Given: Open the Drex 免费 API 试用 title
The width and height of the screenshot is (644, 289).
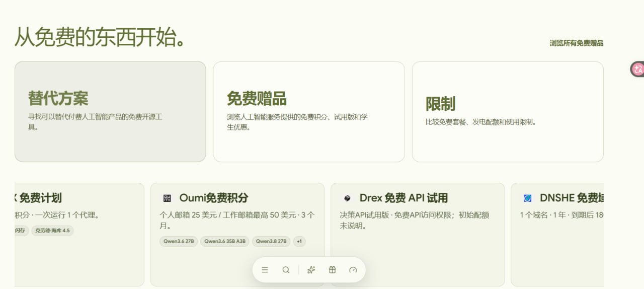Looking at the screenshot, I should 404,198.
